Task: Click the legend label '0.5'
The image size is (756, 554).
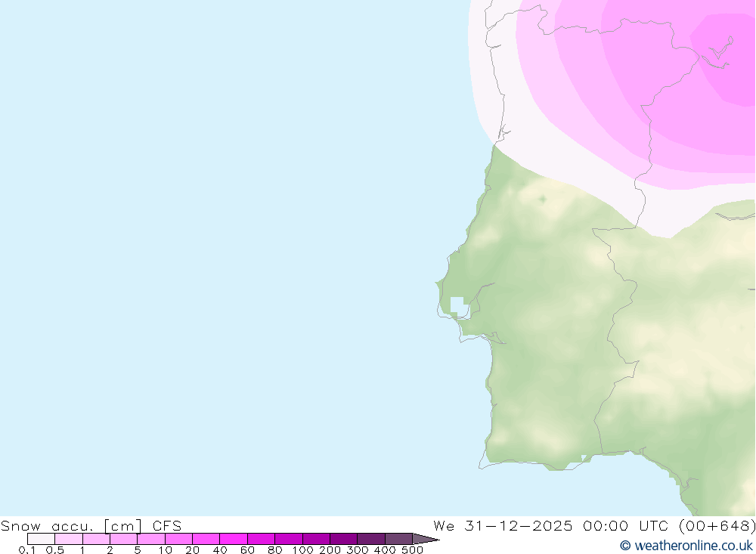Action: point(55,549)
